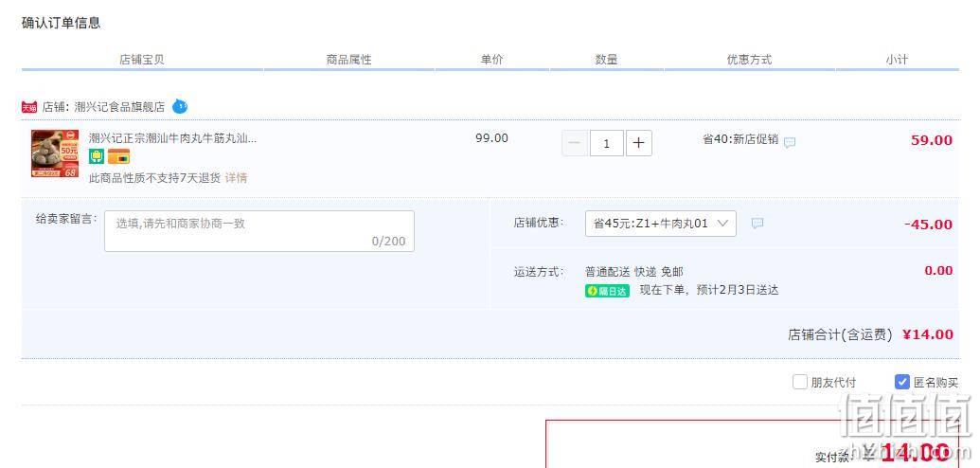Screen dimensions: 980x468
Task: Click the 优惠方式 column header
Action: 749,60
